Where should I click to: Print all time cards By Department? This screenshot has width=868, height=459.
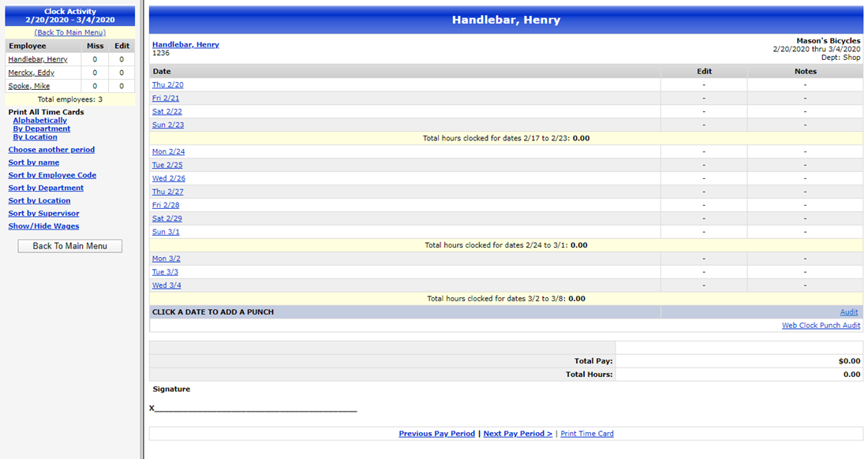pos(41,128)
